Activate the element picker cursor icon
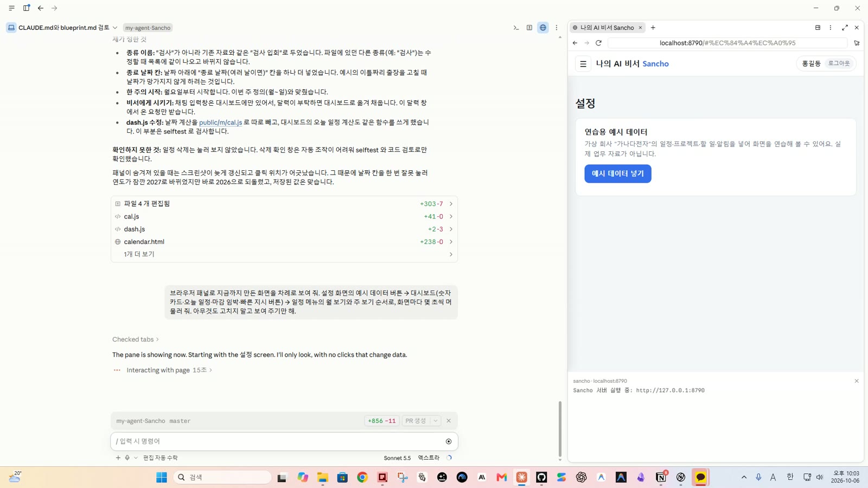This screenshot has height=488, width=868. pyautogui.click(x=857, y=43)
